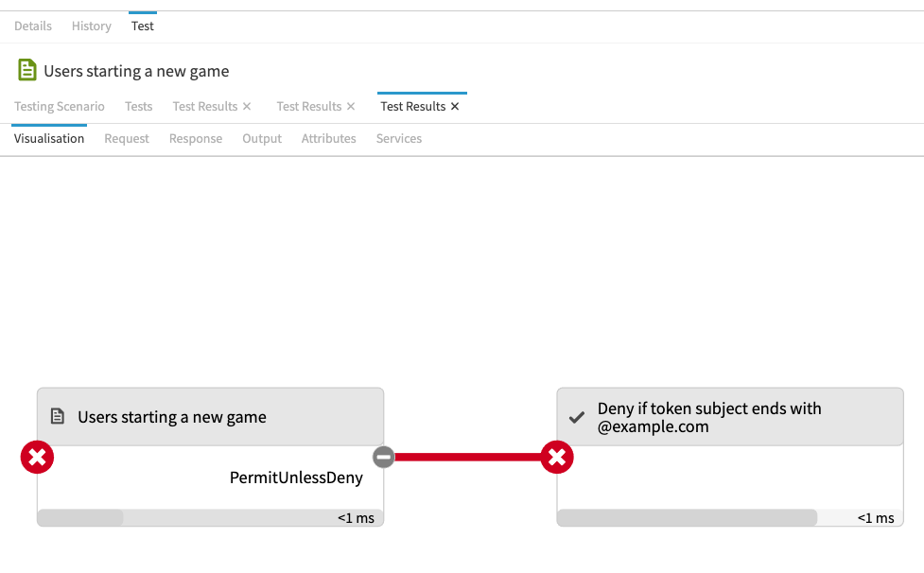The image size is (924, 573).
Task: Show the Request sub-tab
Action: pyautogui.click(x=127, y=139)
